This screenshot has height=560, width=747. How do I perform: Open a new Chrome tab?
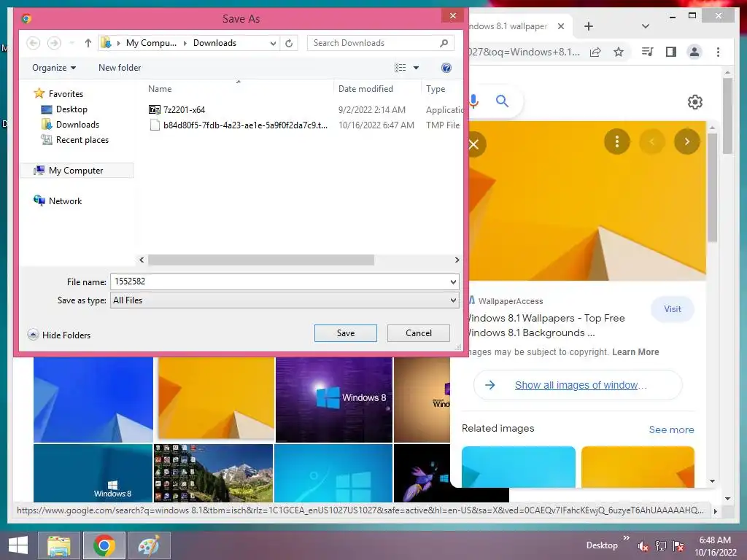pos(589,26)
